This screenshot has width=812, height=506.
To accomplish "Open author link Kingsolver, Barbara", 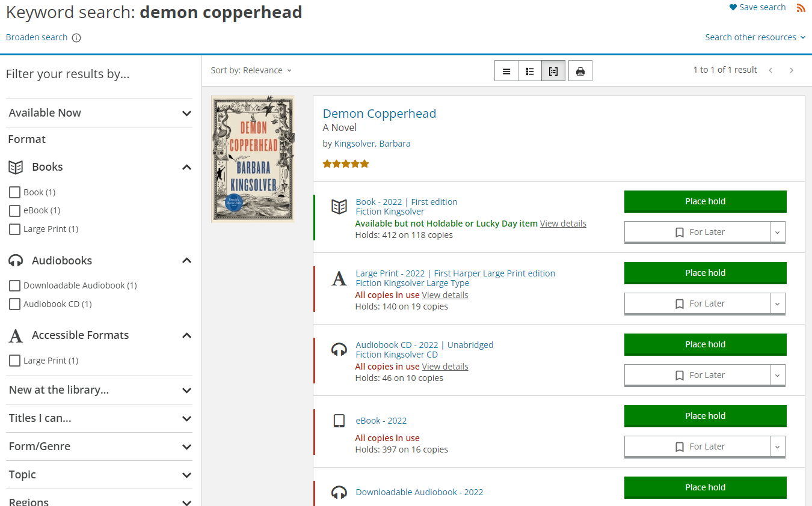I will coord(372,144).
